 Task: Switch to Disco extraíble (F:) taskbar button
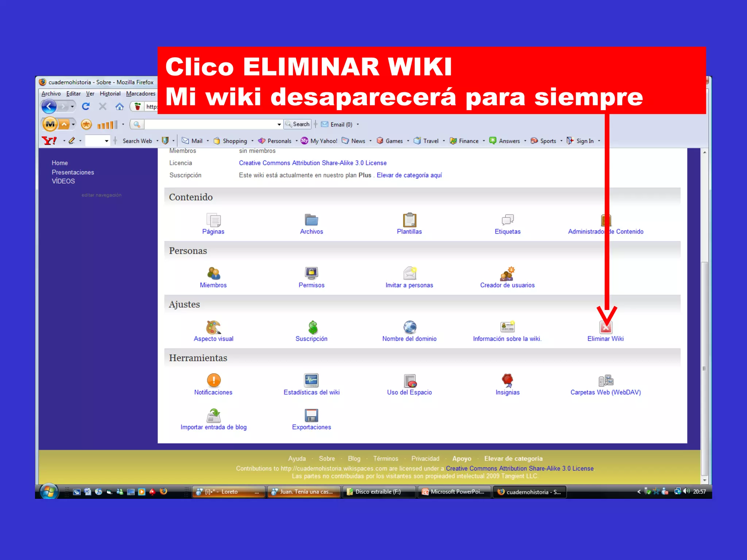[378, 492]
